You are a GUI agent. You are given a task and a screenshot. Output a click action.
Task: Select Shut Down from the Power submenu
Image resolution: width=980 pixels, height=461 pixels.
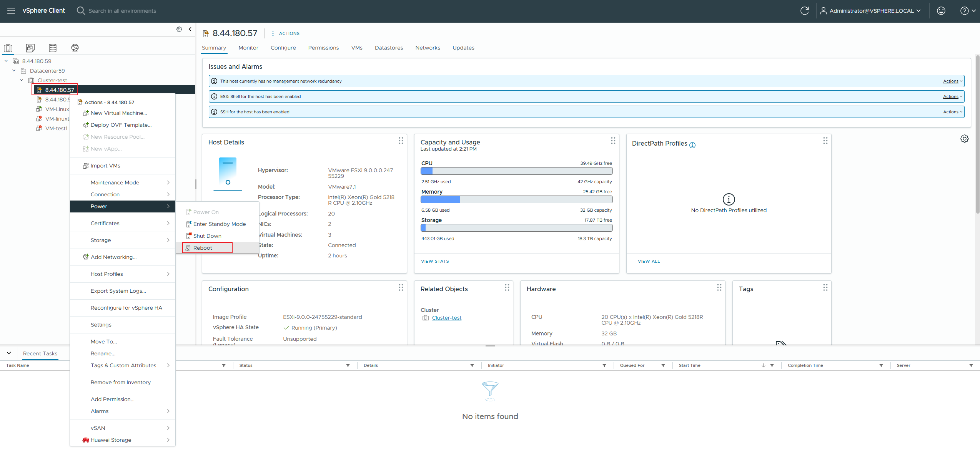pyautogui.click(x=218, y=236)
